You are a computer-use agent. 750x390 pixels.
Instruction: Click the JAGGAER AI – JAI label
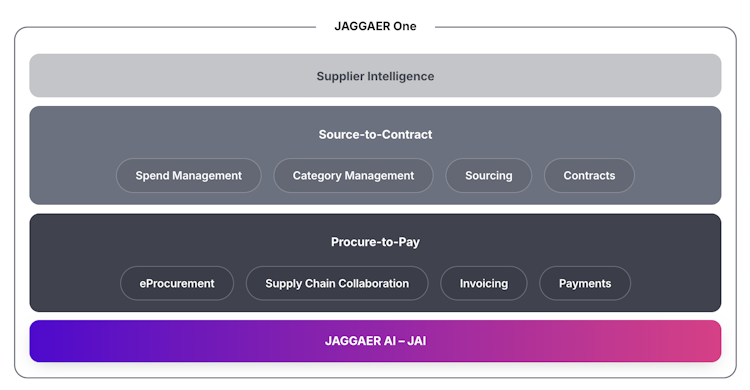click(x=375, y=341)
